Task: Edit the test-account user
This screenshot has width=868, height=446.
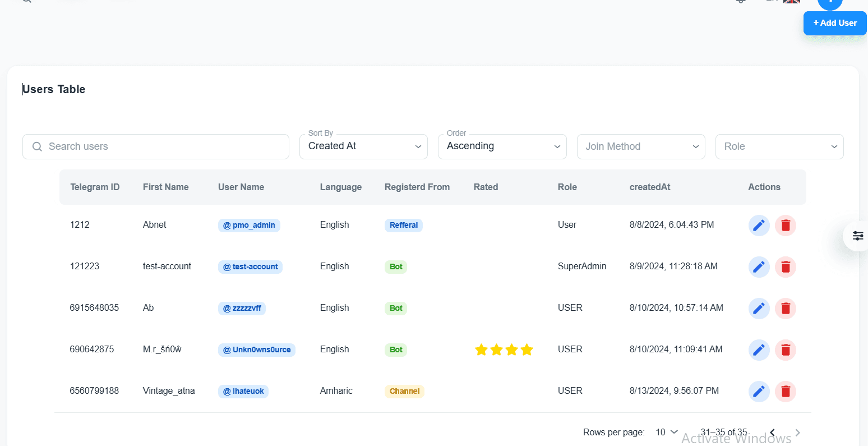Action: click(x=759, y=267)
